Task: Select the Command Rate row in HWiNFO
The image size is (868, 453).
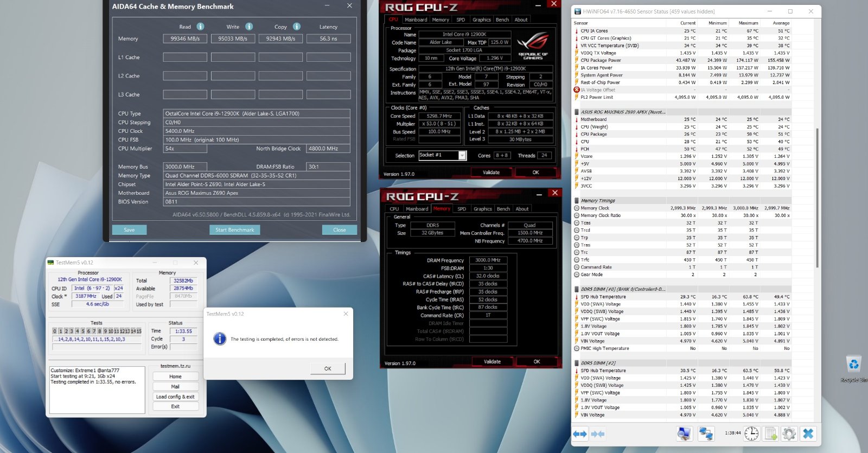Action: point(682,267)
